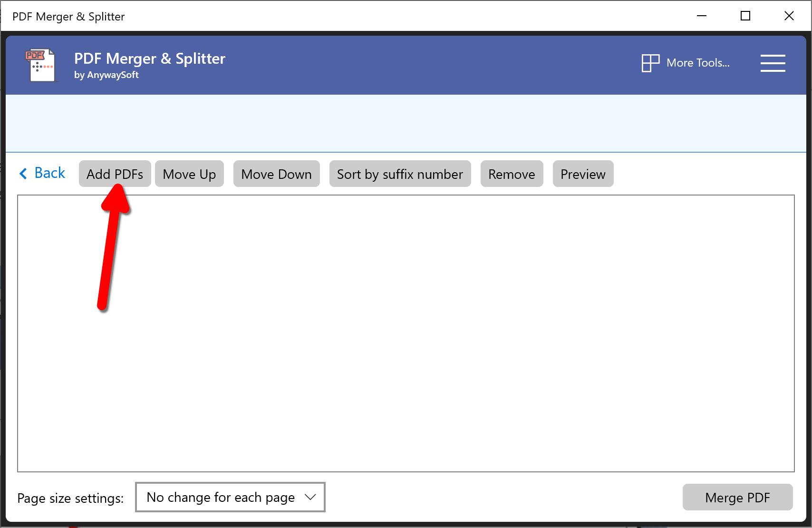Move the selected PDF down
This screenshot has width=812, height=528.
[x=276, y=174]
